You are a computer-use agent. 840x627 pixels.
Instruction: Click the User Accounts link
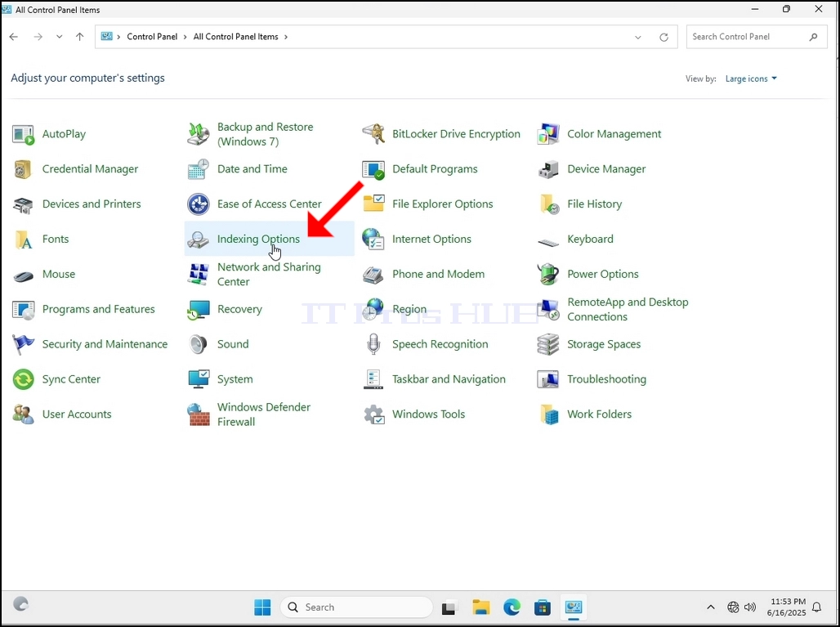(77, 414)
